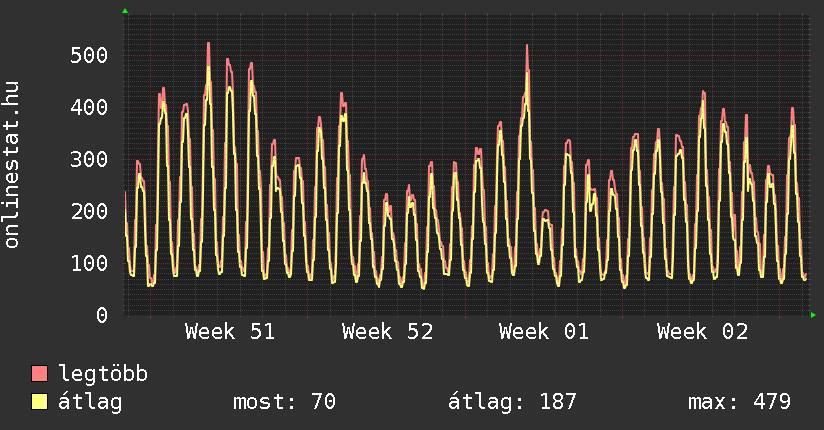Image resolution: width=824 pixels, height=430 pixels.
Task: Click the Week 52 axis label
Action: click(387, 332)
